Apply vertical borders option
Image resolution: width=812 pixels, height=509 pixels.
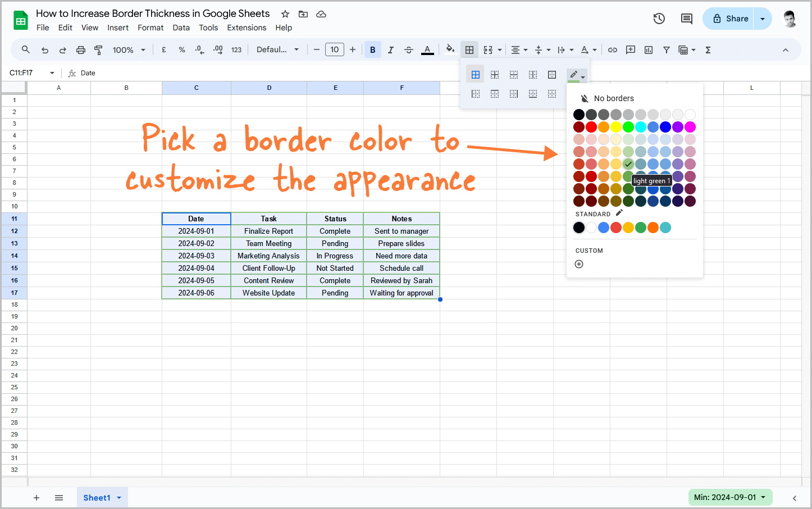point(533,75)
